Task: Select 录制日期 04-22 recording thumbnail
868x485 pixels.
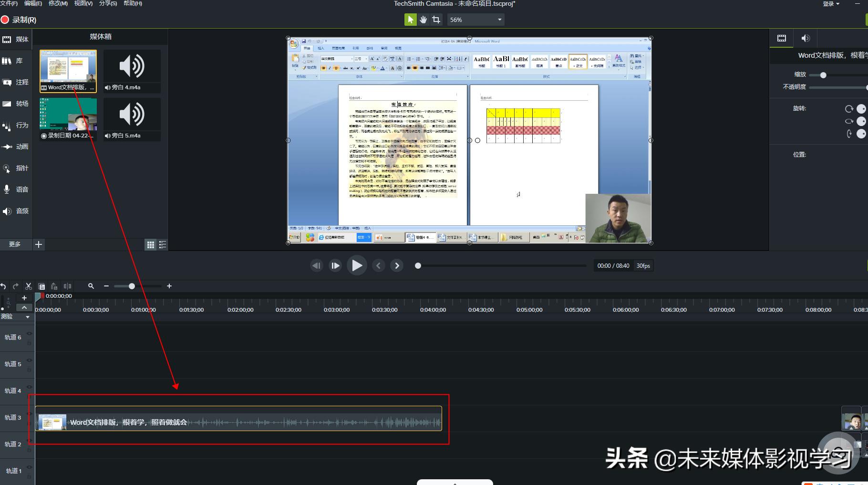Action: coord(68,119)
